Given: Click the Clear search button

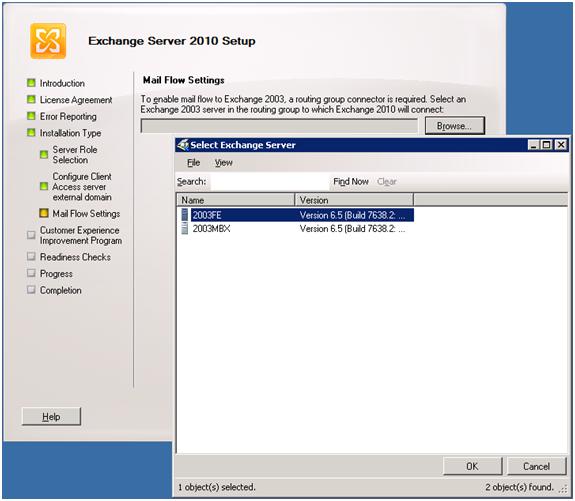Looking at the screenshot, I should pos(387,182).
